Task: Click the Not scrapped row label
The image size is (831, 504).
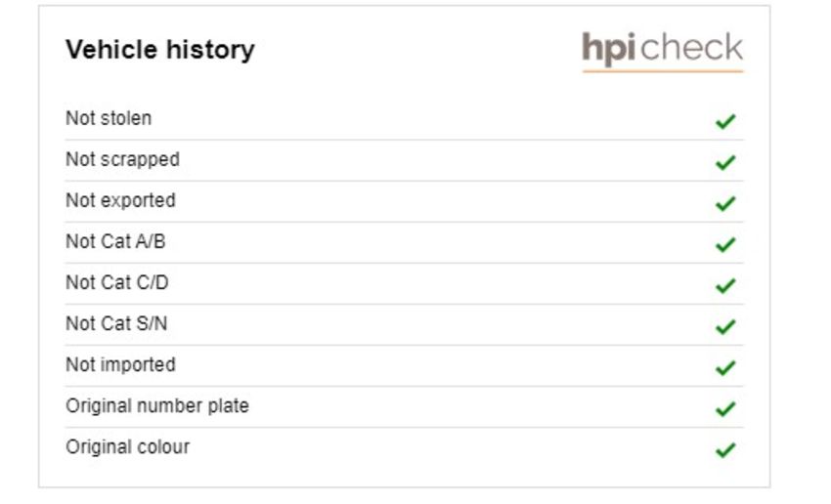Action: (122, 159)
